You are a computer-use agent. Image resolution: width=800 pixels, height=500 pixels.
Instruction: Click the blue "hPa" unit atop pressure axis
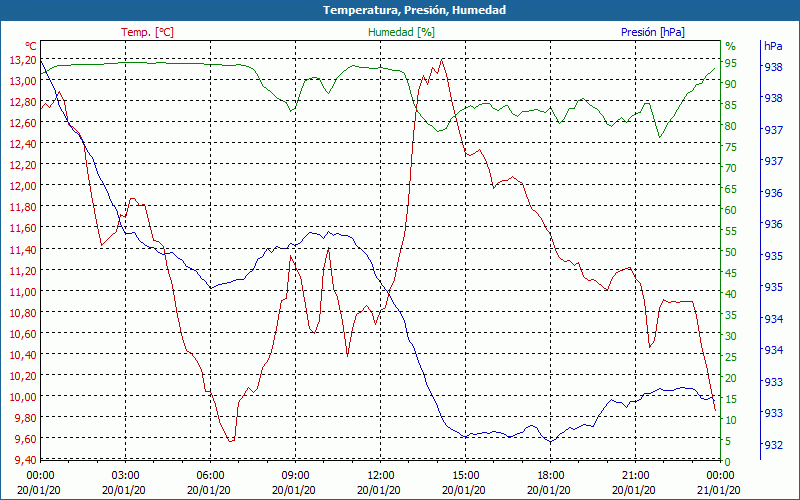click(773, 46)
